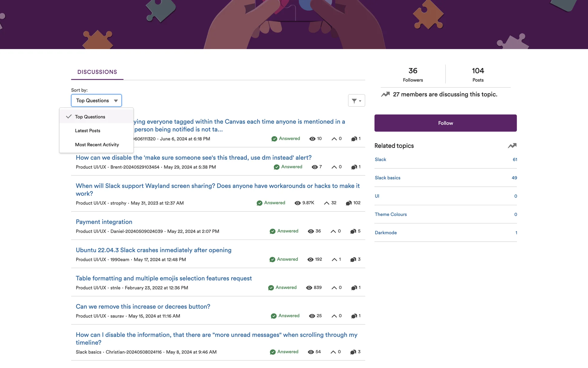Open the filter funnel dropdown

[356, 101]
